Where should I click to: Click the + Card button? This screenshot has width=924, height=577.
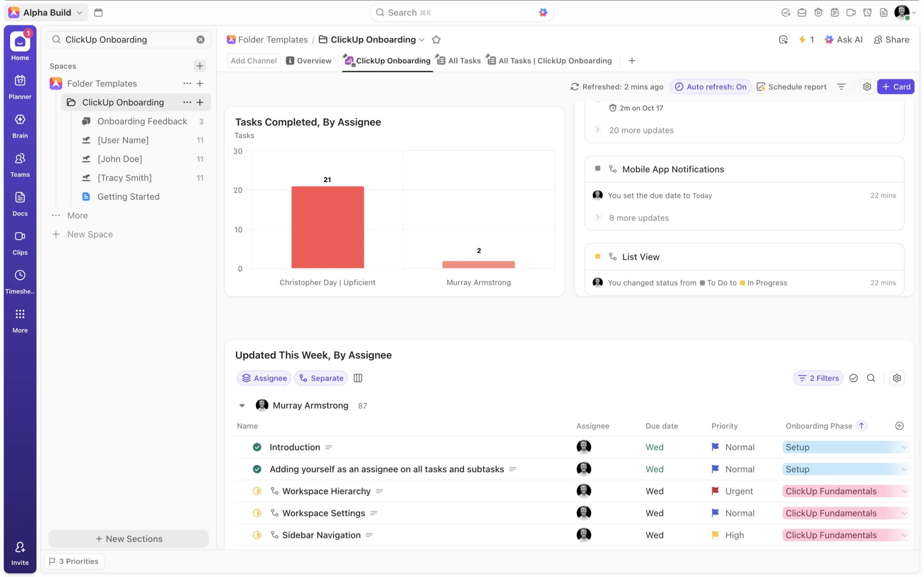pyautogui.click(x=895, y=87)
